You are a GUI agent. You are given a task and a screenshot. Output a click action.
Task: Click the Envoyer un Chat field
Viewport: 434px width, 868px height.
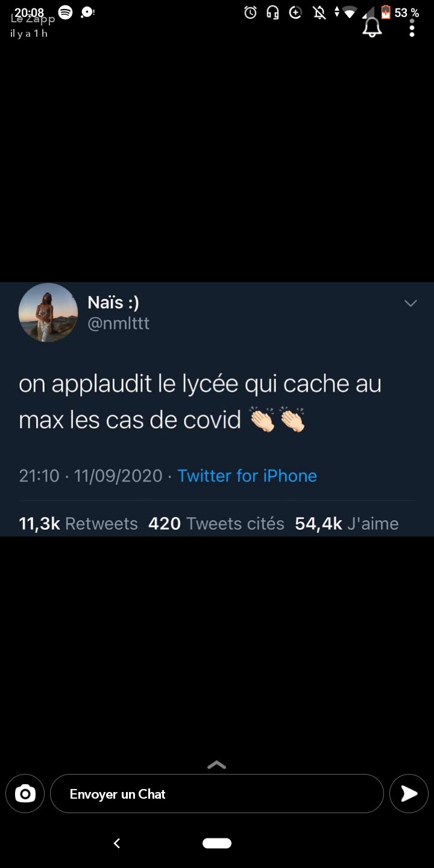click(217, 794)
